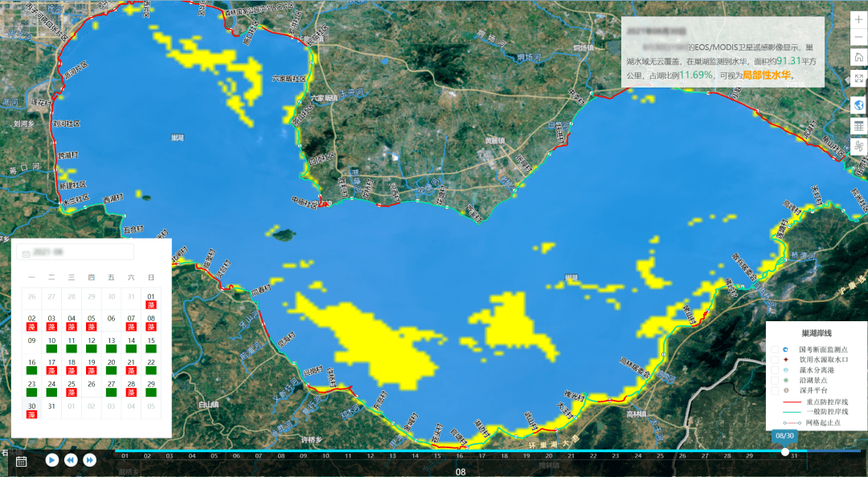This screenshot has height=477, width=868.
Task: Toggle calendar panel from bottom-left calendar icon
Action: pyautogui.click(x=22, y=460)
